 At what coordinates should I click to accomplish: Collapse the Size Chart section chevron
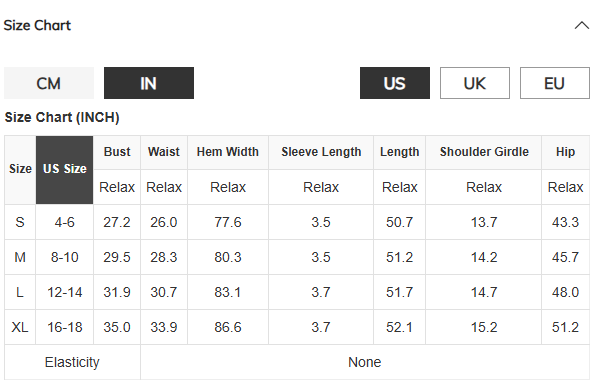(x=581, y=26)
